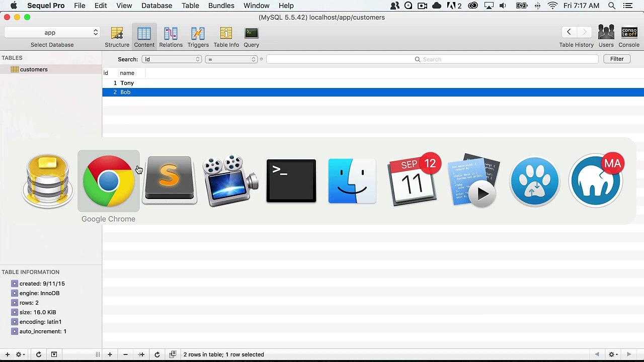Switch to the code player app
The height and width of the screenshot is (362, 644).
(x=474, y=181)
